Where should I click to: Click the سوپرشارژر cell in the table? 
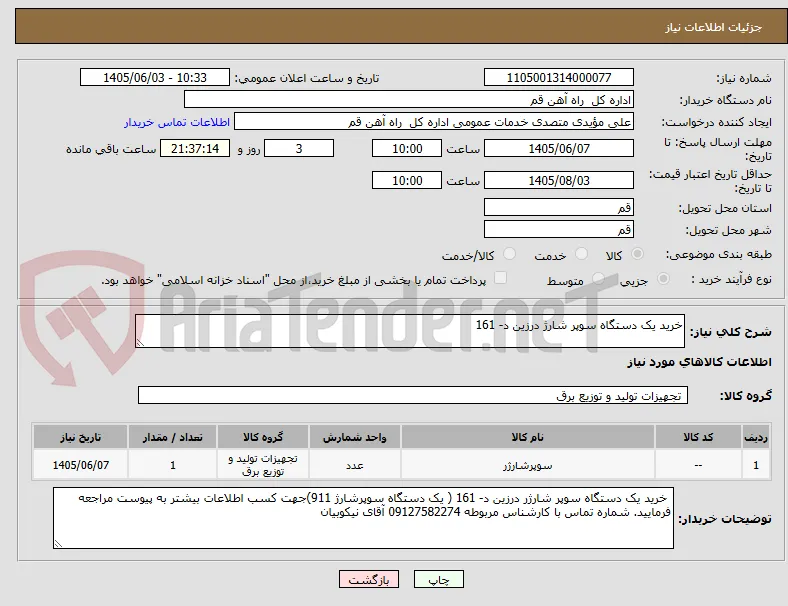click(x=528, y=465)
